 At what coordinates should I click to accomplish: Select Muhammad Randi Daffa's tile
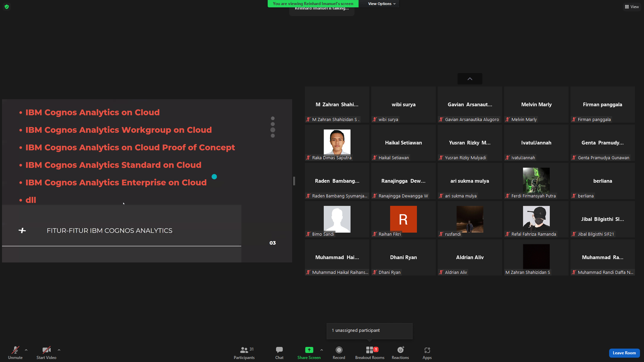click(x=603, y=257)
